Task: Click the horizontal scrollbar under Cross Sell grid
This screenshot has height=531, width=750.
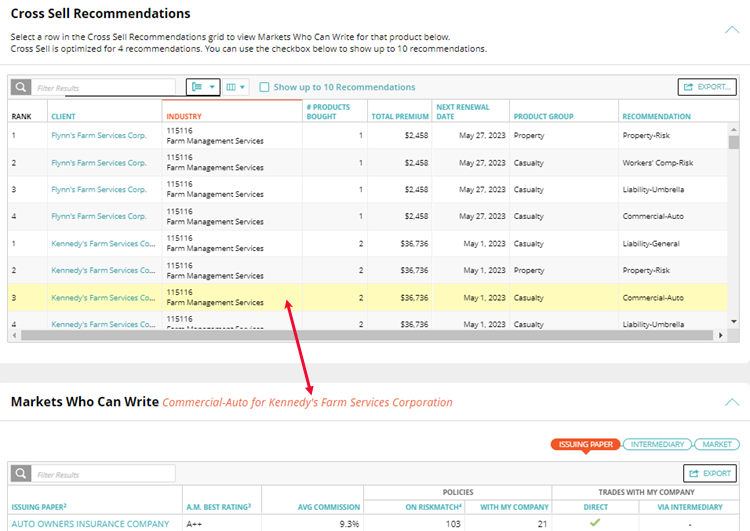Action: click(x=300, y=335)
